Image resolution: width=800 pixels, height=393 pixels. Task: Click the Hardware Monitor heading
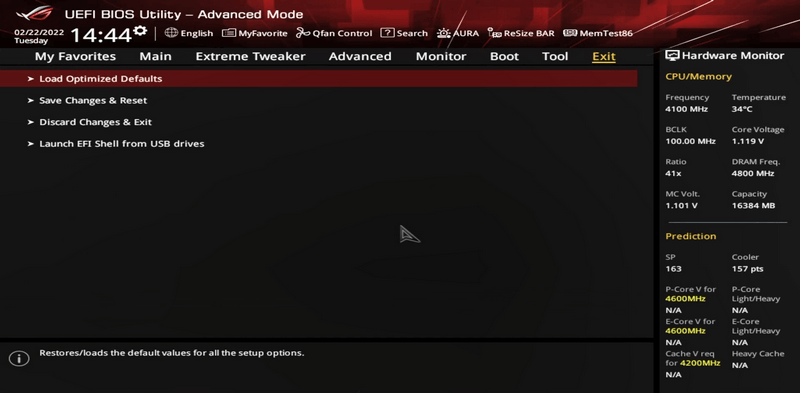click(733, 56)
